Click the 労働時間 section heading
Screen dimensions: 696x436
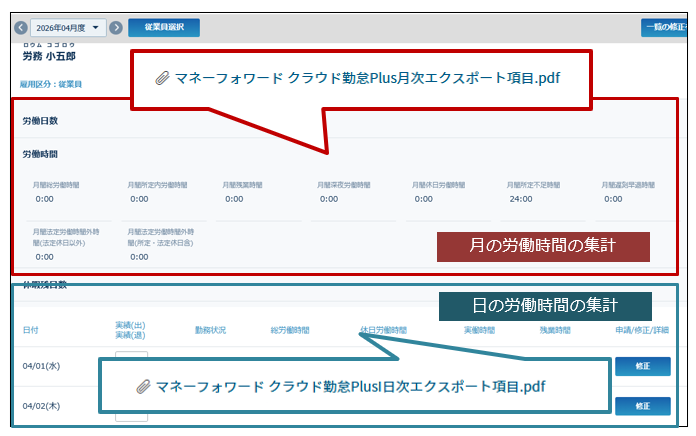40,154
